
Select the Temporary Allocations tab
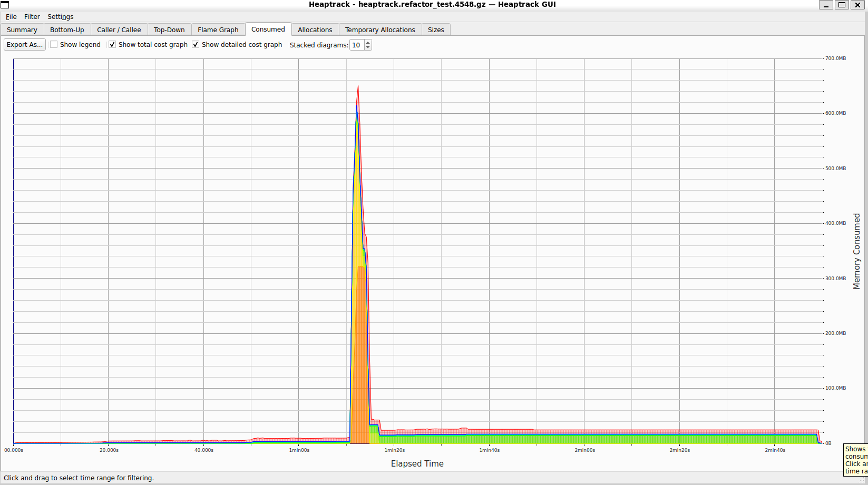coord(379,30)
